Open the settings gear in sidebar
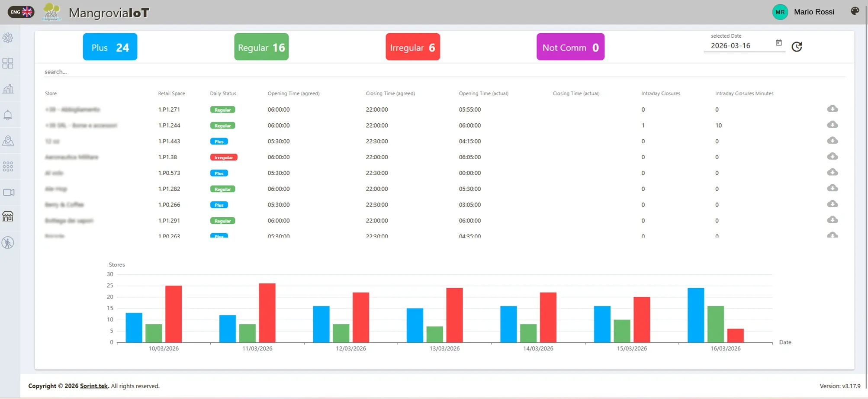868x399 pixels. 8,38
